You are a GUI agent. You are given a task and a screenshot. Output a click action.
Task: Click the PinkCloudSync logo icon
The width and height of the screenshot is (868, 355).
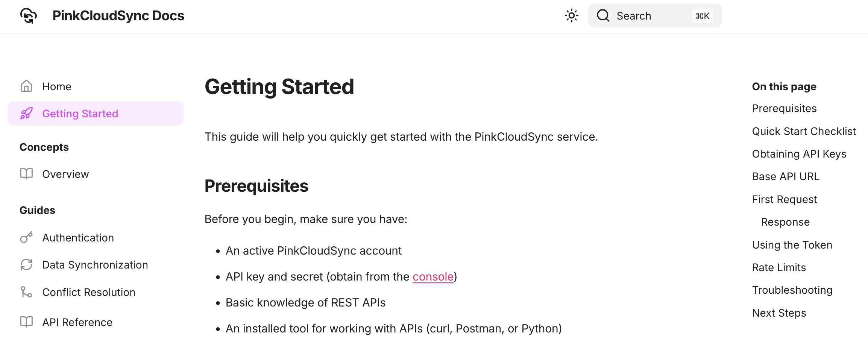[29, 15]
